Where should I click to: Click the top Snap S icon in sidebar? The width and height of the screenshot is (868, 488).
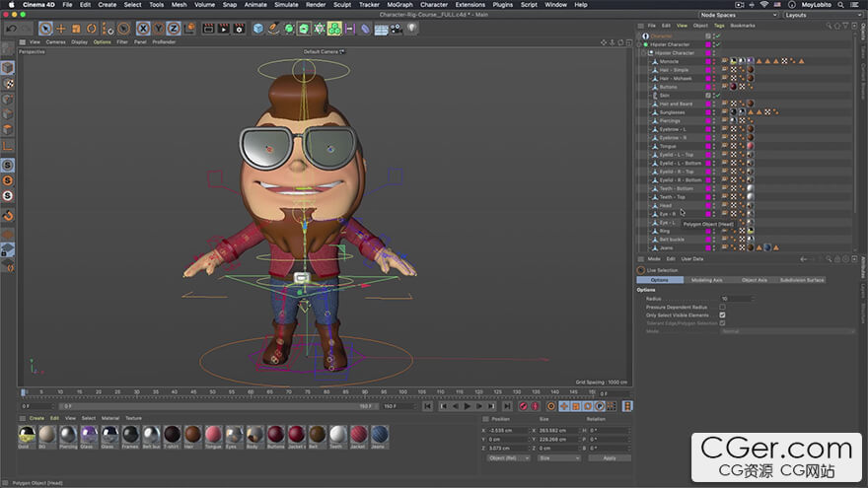(8, 165)
